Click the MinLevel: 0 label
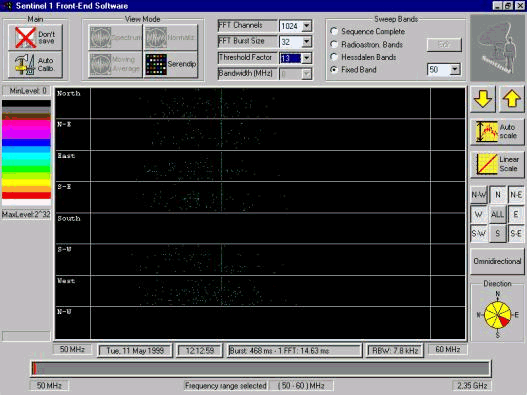This screenshot has width=527, height=395. (26, 91)
